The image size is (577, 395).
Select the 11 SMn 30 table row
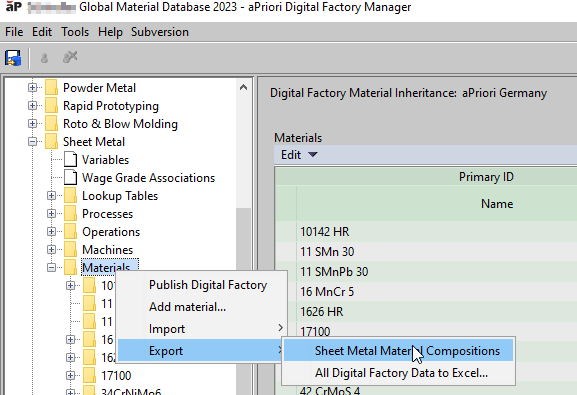(426, 252)
